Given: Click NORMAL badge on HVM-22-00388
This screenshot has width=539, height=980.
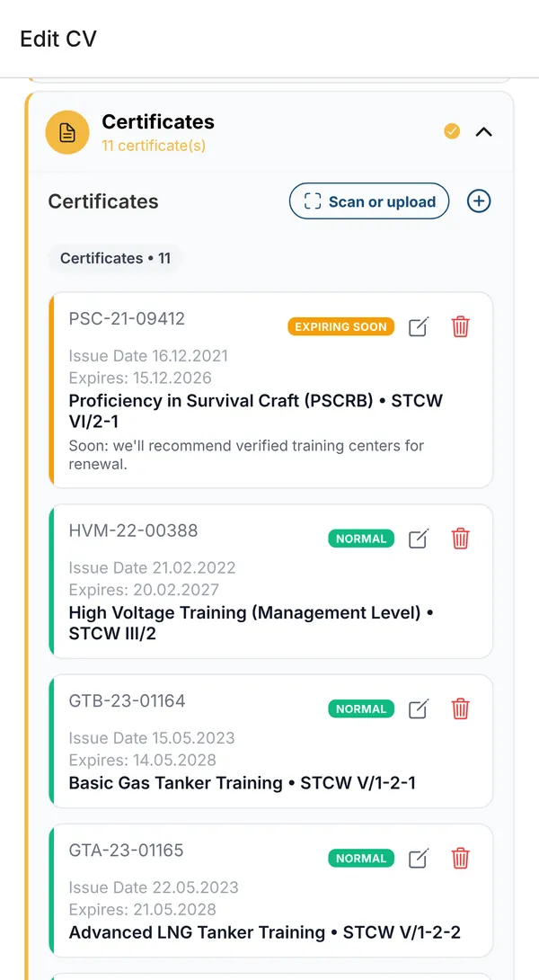Looking at the screenshot, I should point(361,539).
